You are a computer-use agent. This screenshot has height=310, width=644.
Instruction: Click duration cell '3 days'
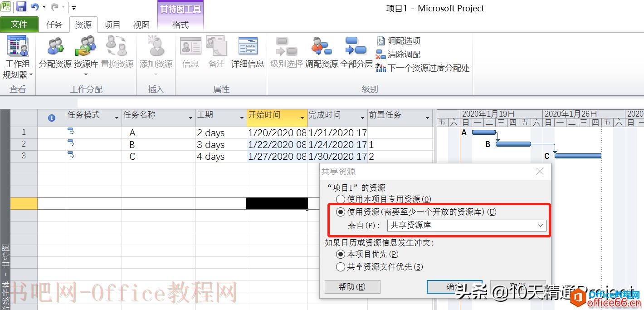[x=221, y=145]
